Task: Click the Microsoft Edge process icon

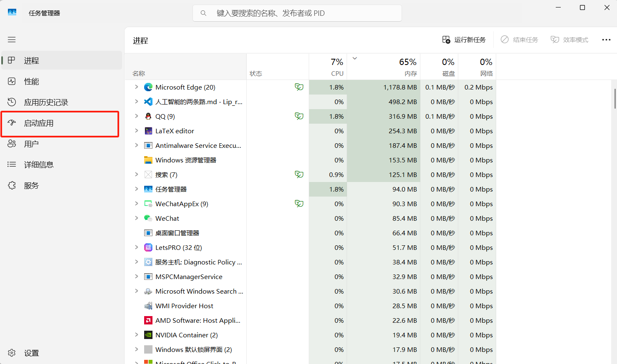Action: click(148, 87)
